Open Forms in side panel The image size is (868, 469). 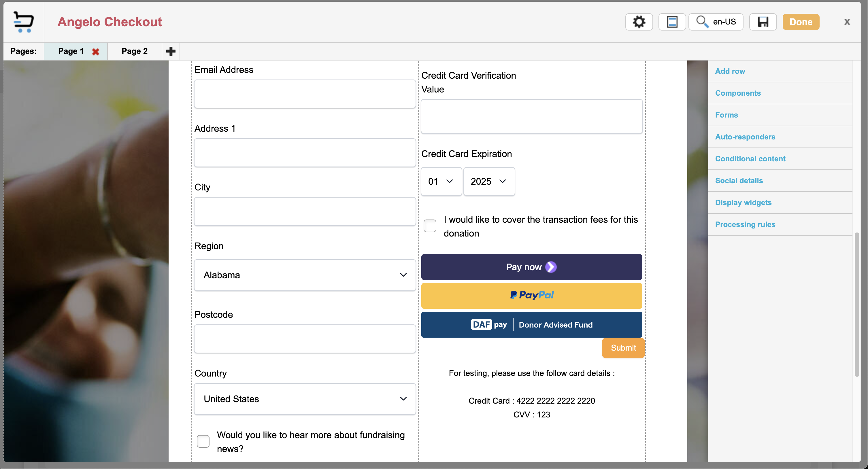pos(780,115)
